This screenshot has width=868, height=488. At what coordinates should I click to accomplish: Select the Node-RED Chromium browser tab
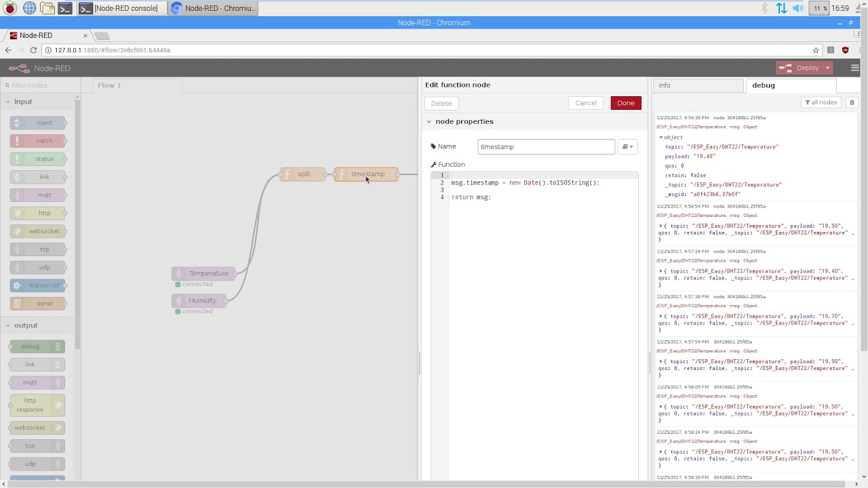(49, 35)
